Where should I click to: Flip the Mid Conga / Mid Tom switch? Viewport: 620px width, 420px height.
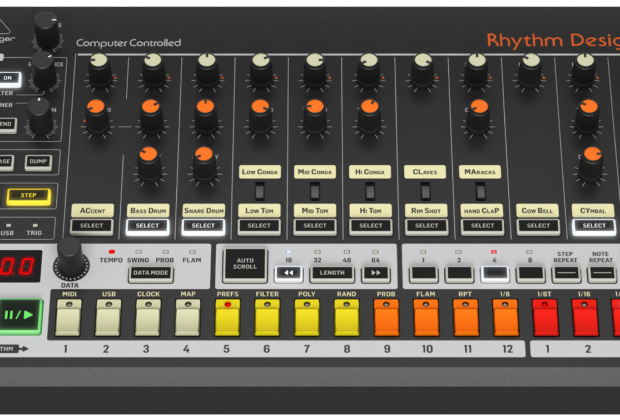(315, 191)
